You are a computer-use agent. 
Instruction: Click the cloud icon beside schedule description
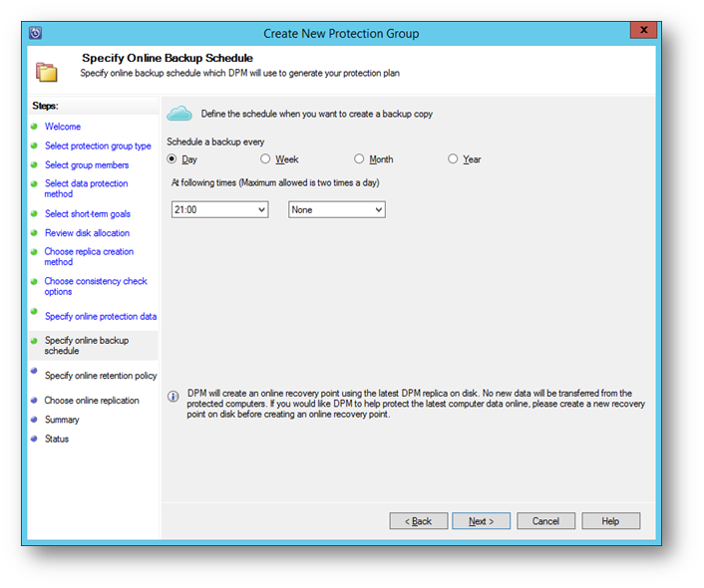179,114
